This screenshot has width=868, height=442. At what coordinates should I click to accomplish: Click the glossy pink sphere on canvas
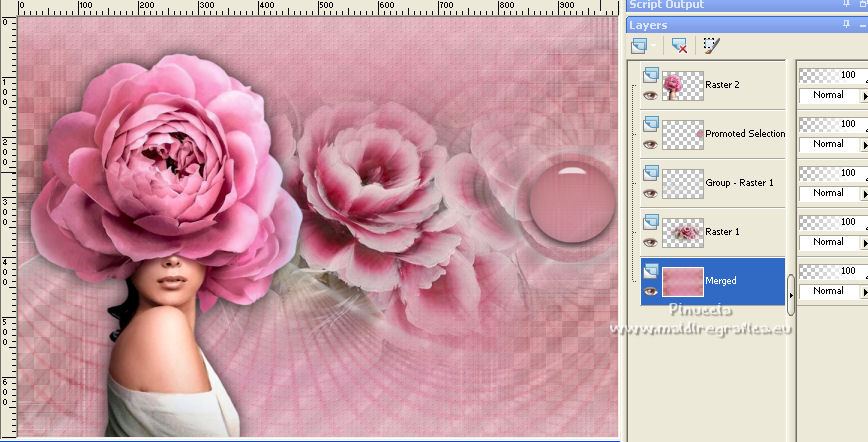pos(572,202)
